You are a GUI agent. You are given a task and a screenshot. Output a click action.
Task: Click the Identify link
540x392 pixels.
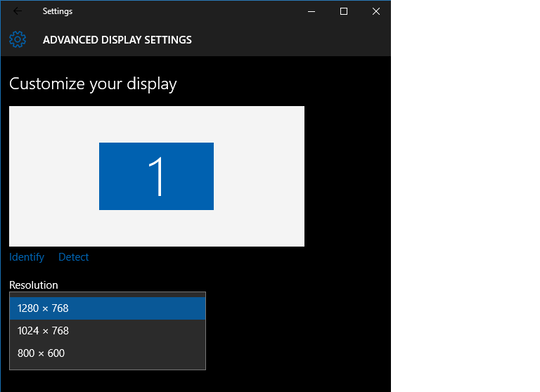click(27, 257)
